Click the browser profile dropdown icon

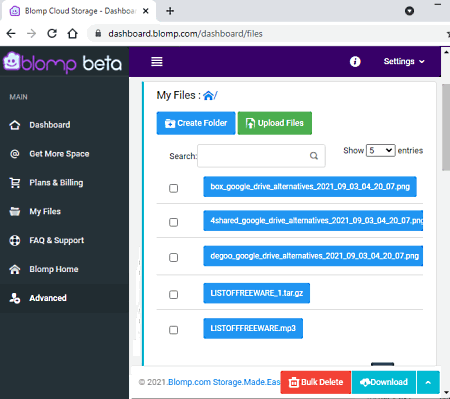pos(409,11)
